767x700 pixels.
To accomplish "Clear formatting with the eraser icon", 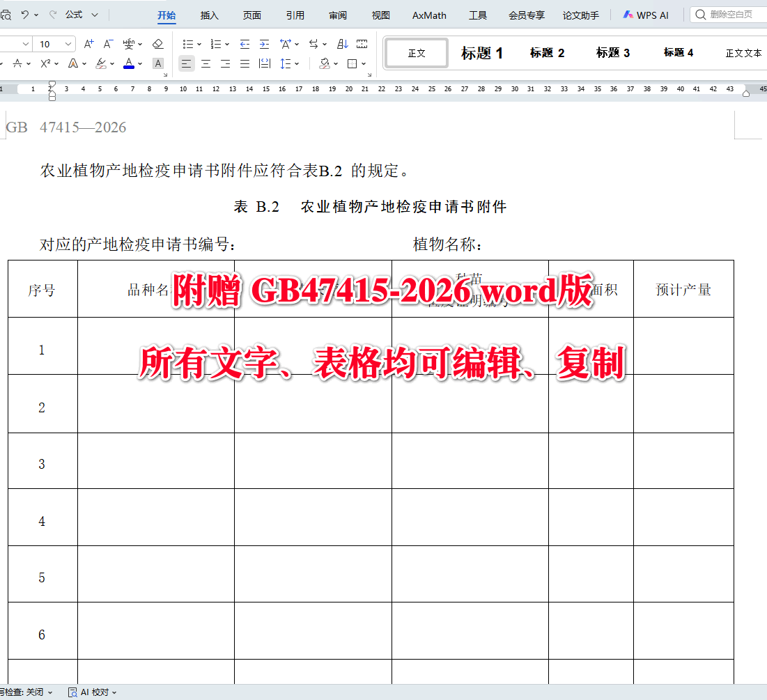I will click(157, 44).
